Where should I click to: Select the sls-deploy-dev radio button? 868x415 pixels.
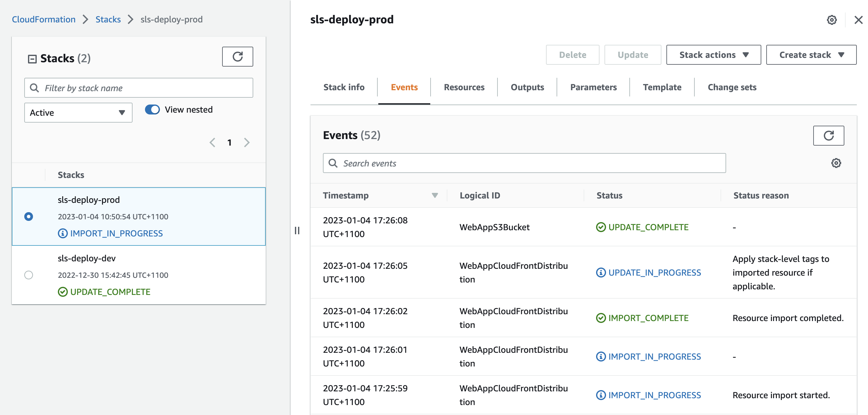[29, 275]
